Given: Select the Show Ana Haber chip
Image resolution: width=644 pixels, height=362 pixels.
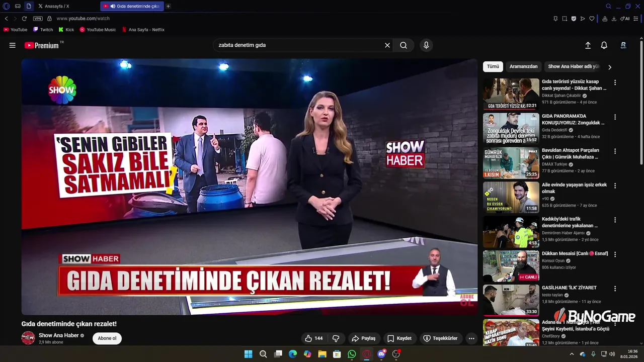Looking at the screenshot, I should tap(574, 66).
